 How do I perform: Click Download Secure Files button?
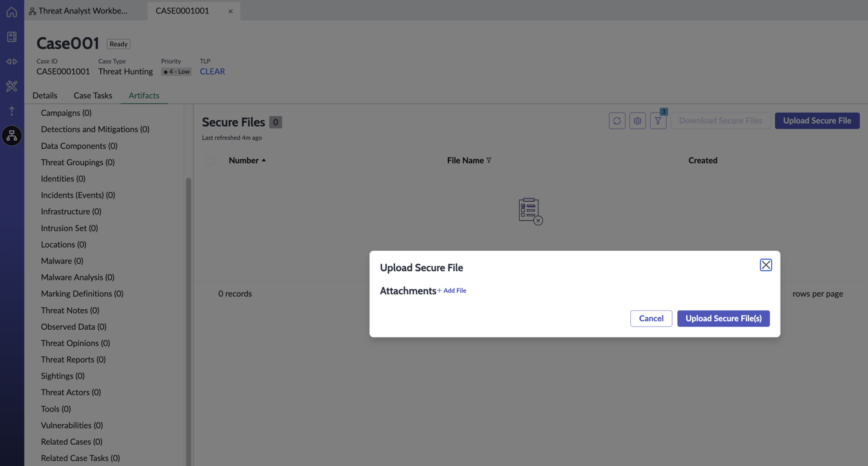pyautogui.click(x=720, y=121)
